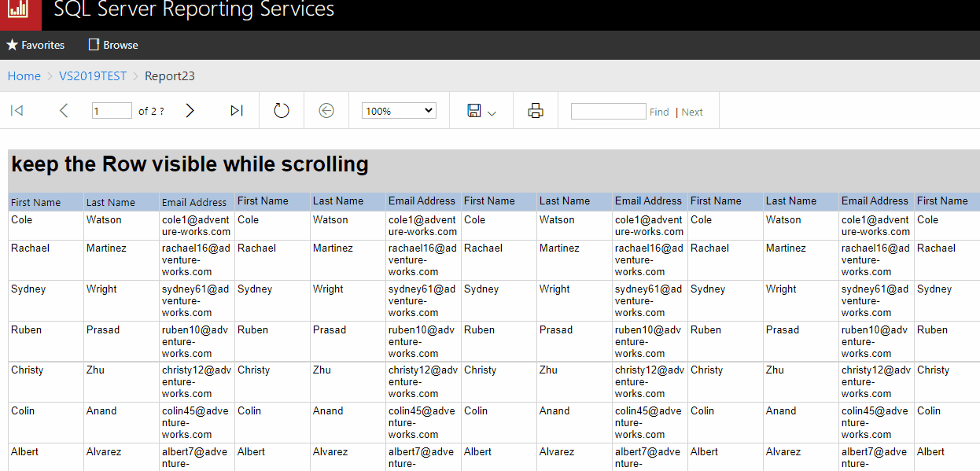Print the report
The width and height of the screenshot is (980, 471).
pos(536,111)
